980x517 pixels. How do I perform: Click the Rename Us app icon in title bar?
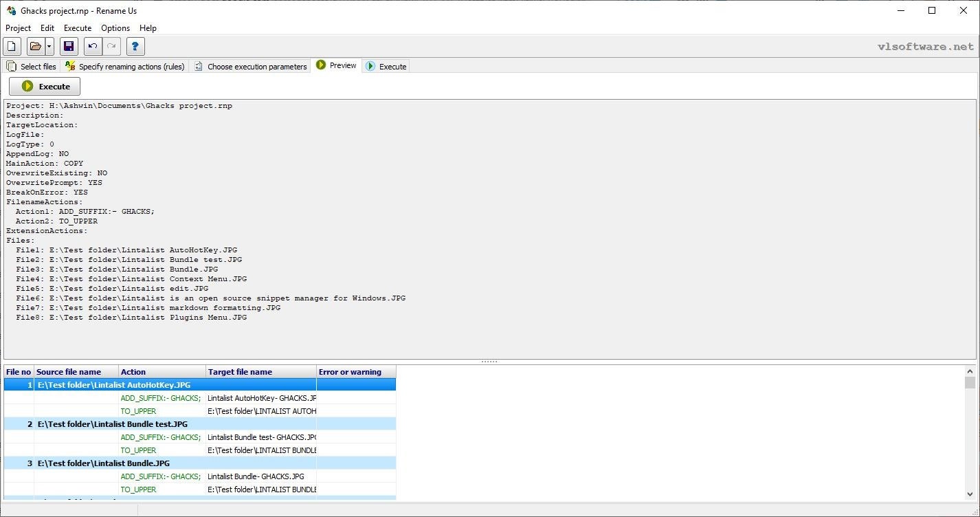[x=11, y=10]
